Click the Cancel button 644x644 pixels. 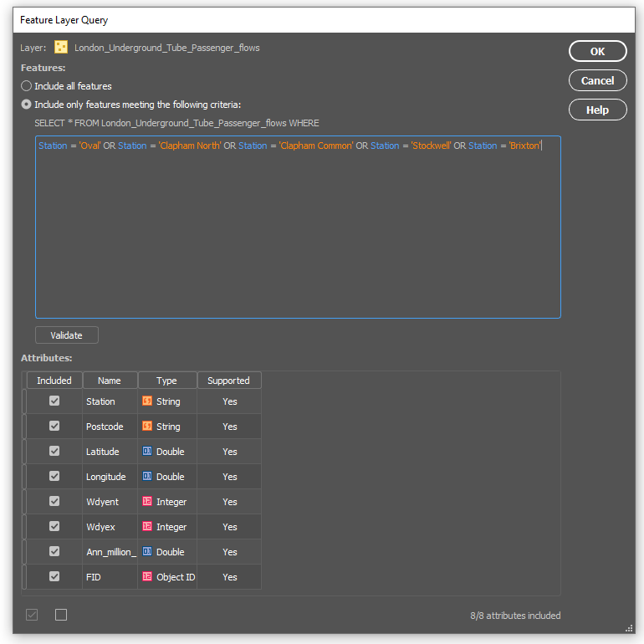(x=598, y=80)
